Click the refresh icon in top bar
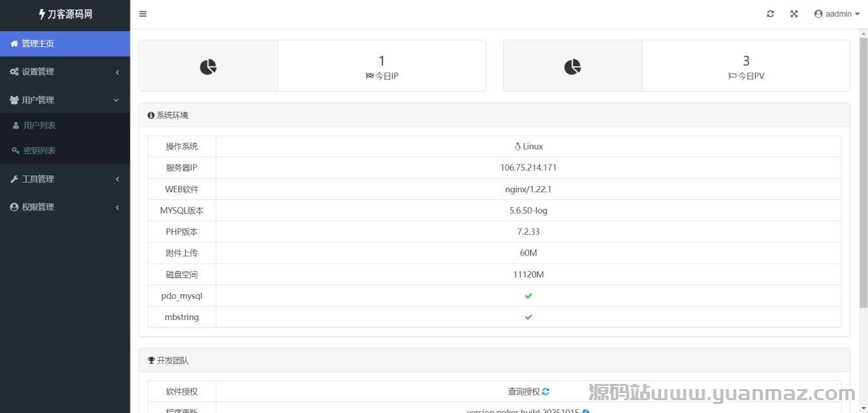Viewport: 868px width, 413px height. pyautogui.click(x=770, y=14)
